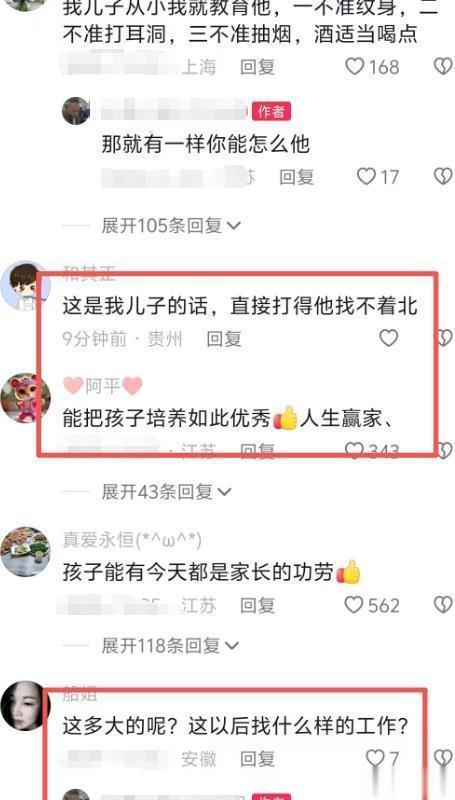Expand the 43 replies thread
Image resolution: width=455 pixels, height=800 pixels.
click(x=166, y=492)
